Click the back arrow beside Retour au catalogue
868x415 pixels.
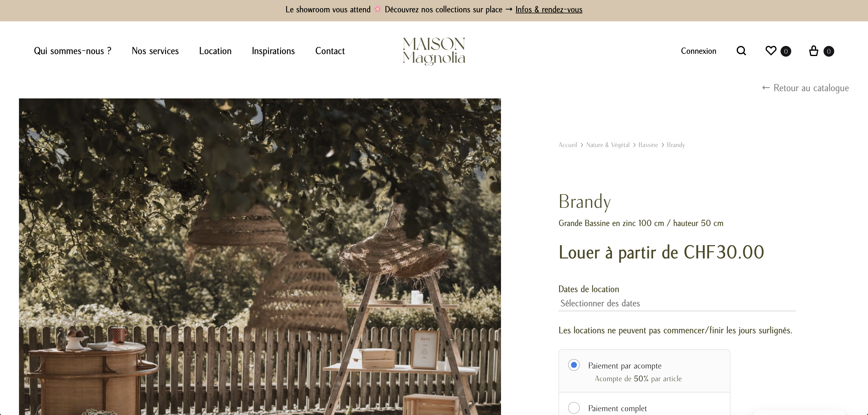click(x=765, y=87)
